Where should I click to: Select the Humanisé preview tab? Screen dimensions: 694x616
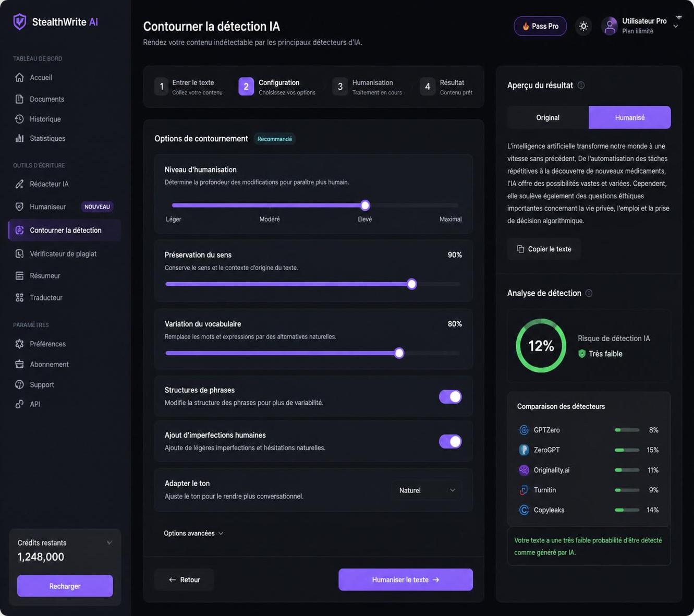coord(630,117)
